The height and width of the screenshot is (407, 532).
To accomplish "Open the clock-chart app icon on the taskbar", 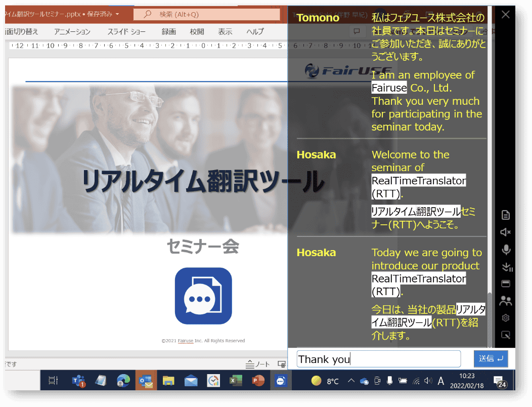I will pyautogui.click(x=213, y=381).
